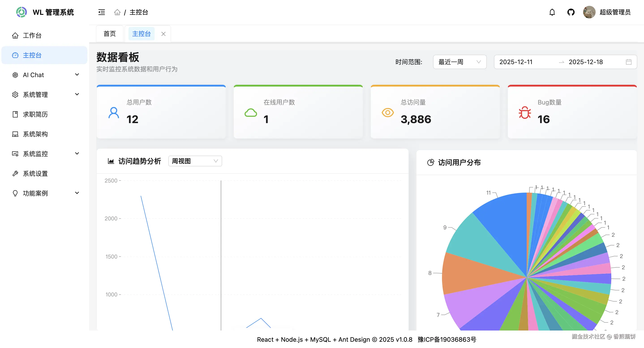Open the GitHub icon link

(571, 12)
